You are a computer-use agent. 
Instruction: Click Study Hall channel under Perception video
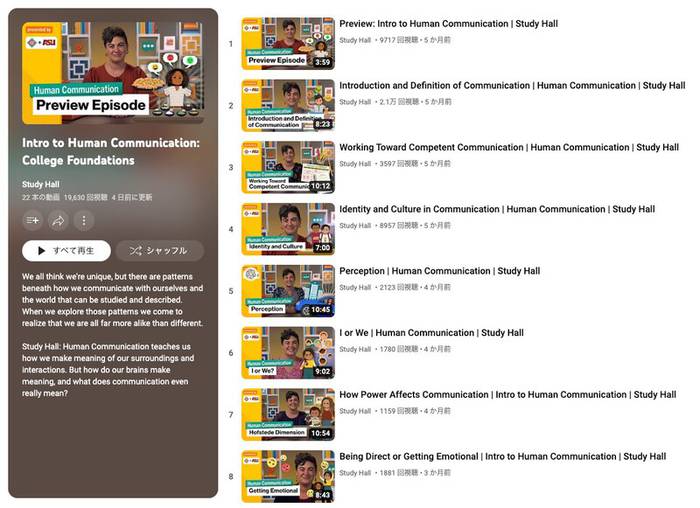pos(355,287)
